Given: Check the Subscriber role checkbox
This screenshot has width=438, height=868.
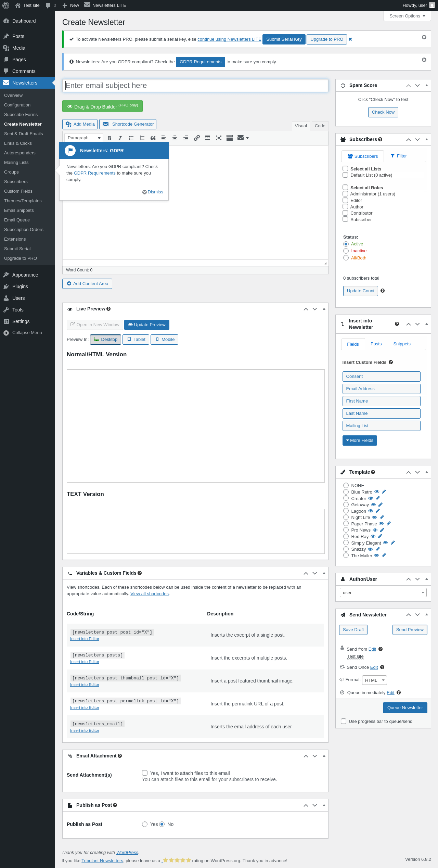Looking at the screenshot, I should (x=345, y=219).
